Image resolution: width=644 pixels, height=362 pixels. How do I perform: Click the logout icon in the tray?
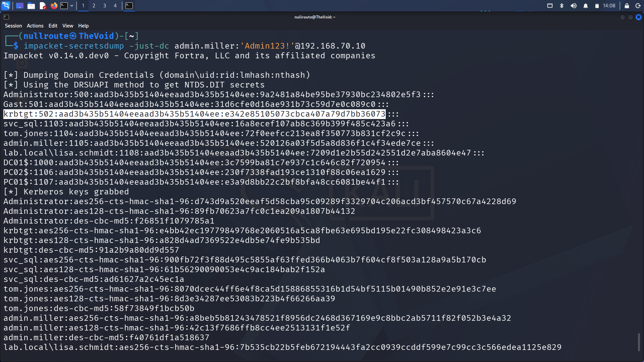click(x=638, y=6)
